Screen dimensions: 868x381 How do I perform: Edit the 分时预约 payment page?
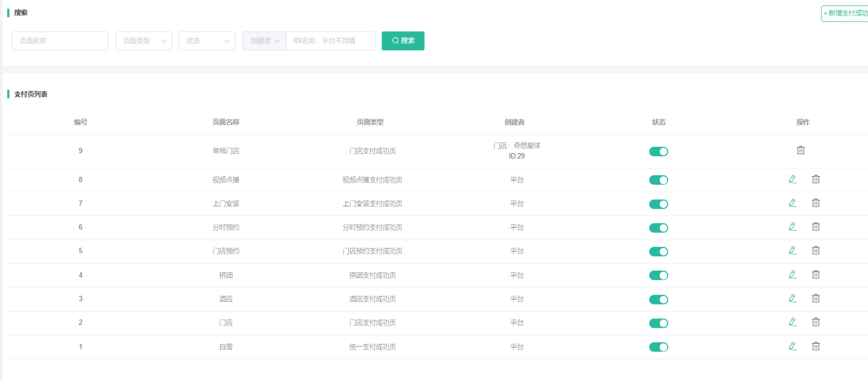coord(793,227)
